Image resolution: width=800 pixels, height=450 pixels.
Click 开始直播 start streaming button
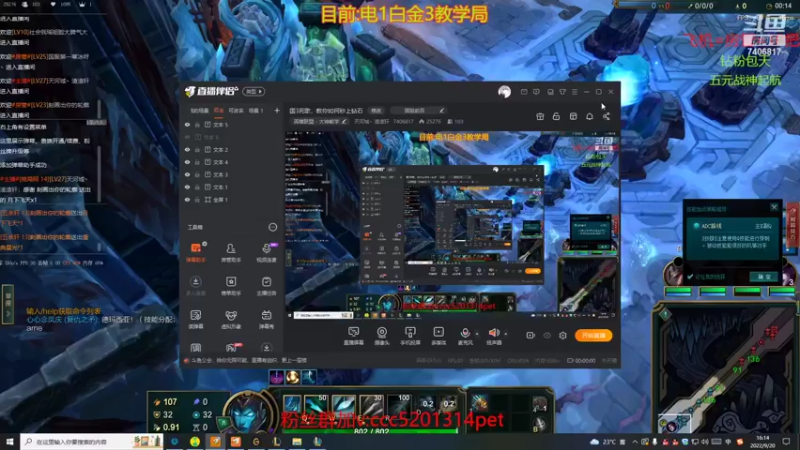pyautogui.click(x=593, y=335)
